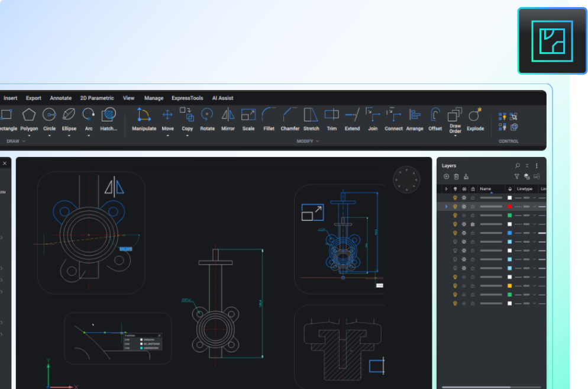Open the AI Assist tab

(x=223, y=98)
